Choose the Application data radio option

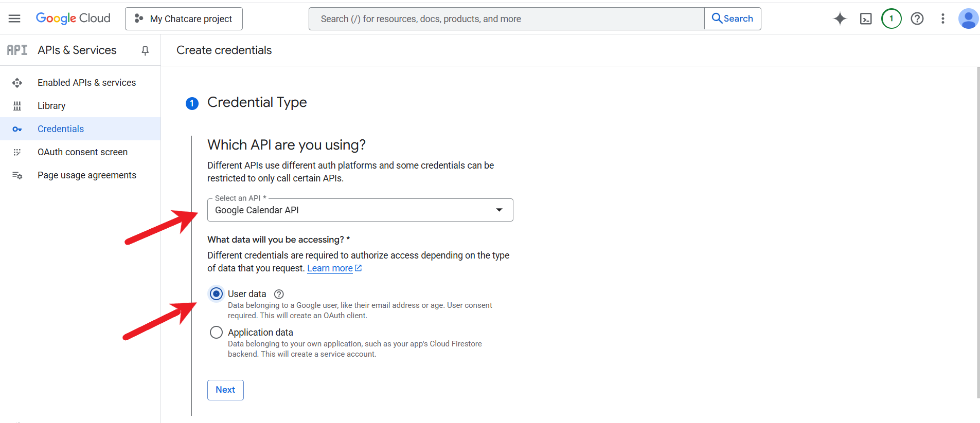point(216,333)
